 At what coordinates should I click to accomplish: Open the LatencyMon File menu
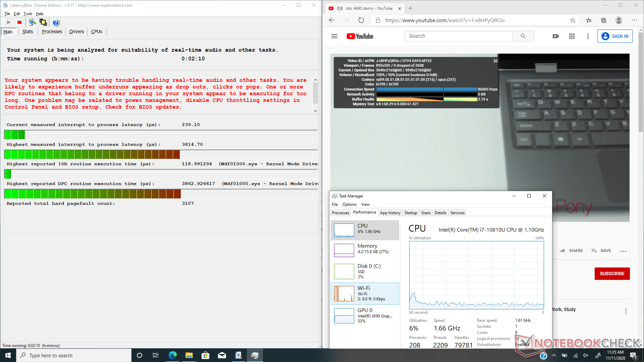pos(7,14)
